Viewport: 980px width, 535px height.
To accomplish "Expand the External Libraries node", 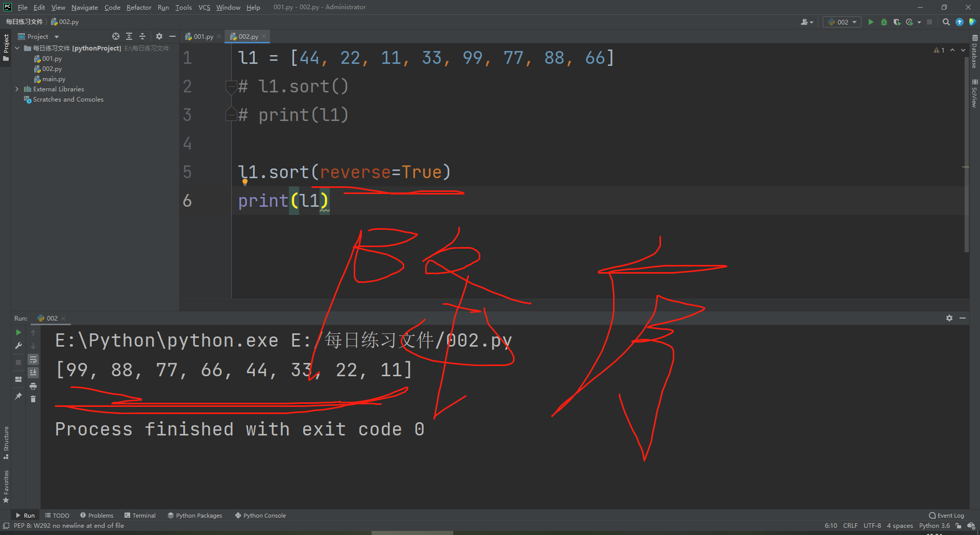I will 17,89.
